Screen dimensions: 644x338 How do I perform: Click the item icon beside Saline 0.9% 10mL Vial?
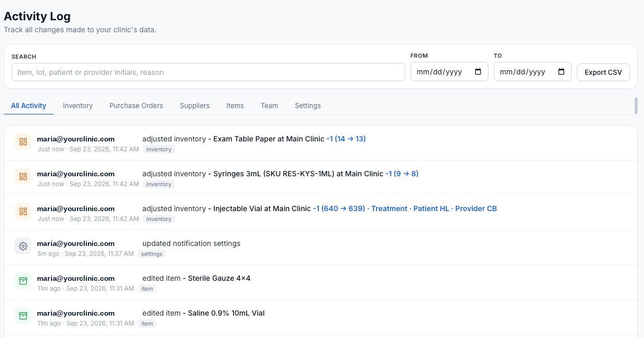click(x=23, y=316)
